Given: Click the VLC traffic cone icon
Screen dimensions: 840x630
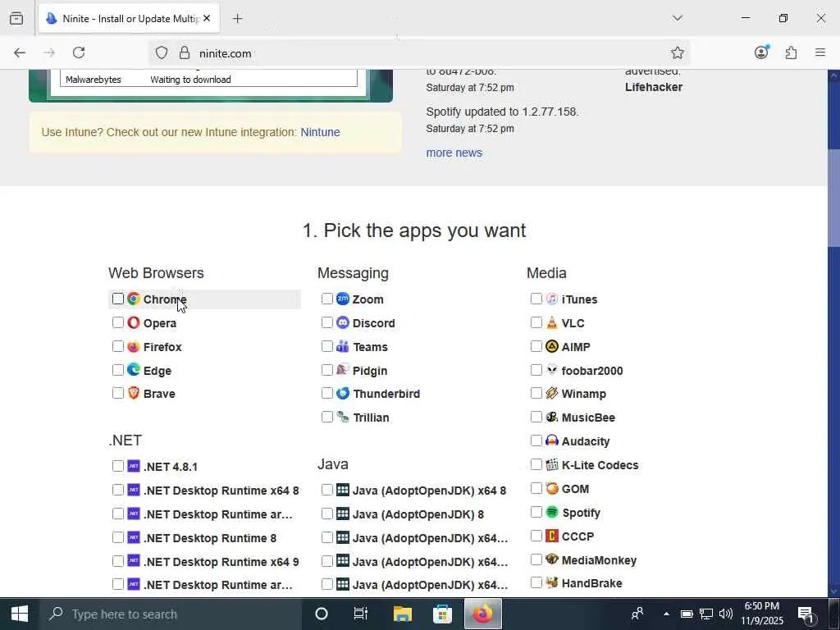Looking at the screenshot, I should (552, 322).
